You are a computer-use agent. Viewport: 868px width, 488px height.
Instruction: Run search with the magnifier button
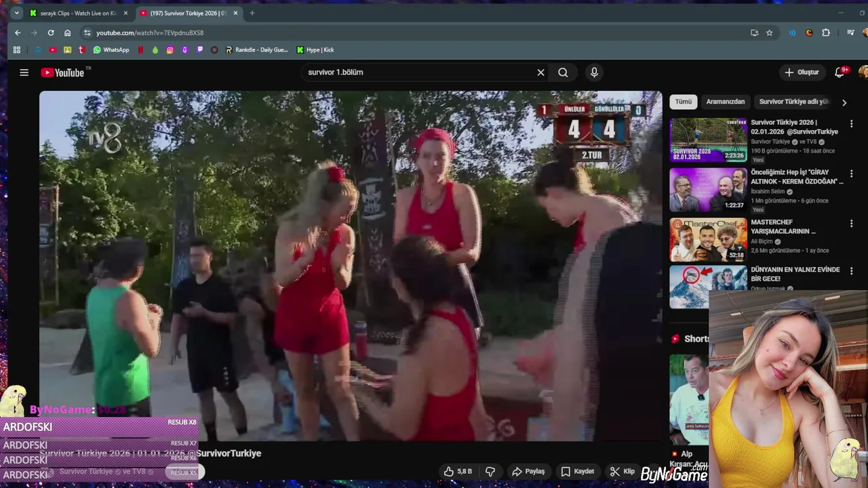point(563,73)
